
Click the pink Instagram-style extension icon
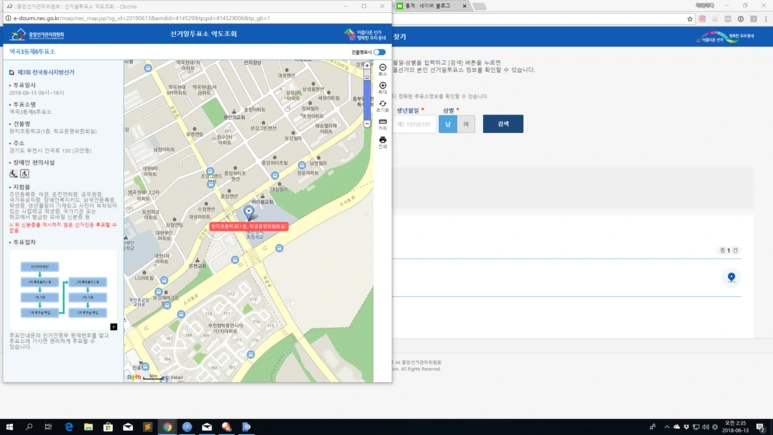point(702,19)
